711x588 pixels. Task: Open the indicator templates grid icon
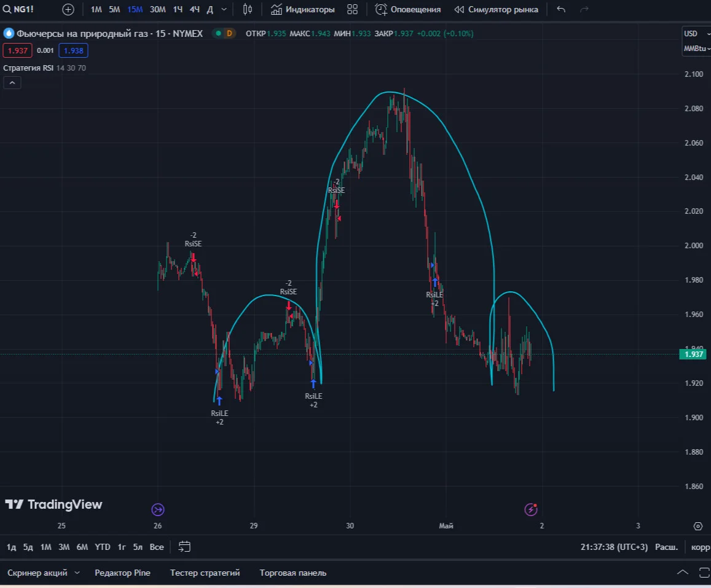click(x=352, y=9)
